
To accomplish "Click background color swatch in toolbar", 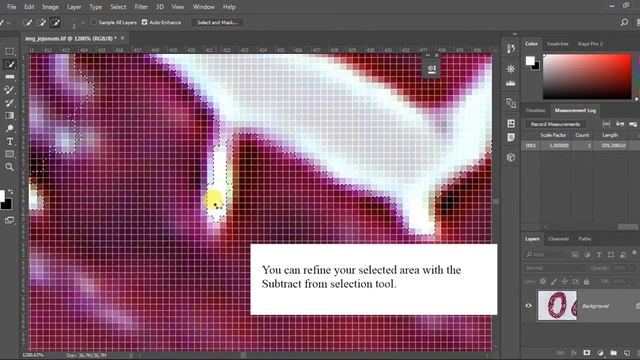I will click(x=7, y=204).
